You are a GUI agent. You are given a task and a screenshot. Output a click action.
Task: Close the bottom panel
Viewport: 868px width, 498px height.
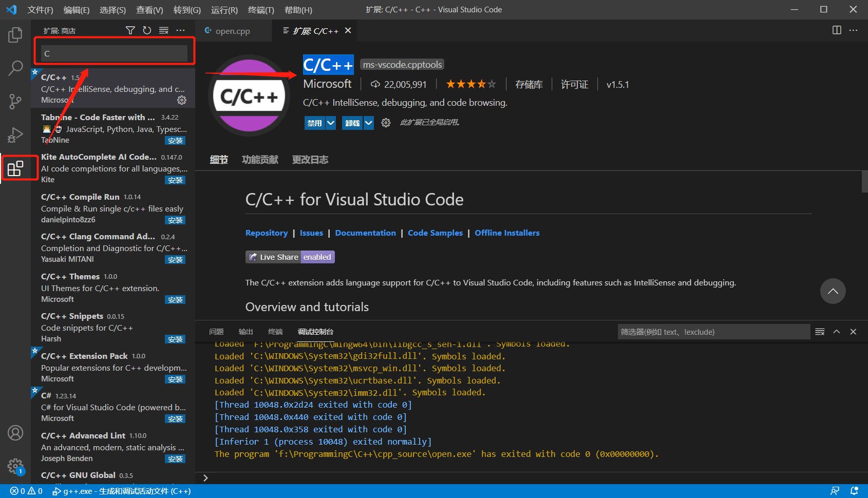point(853,332)
